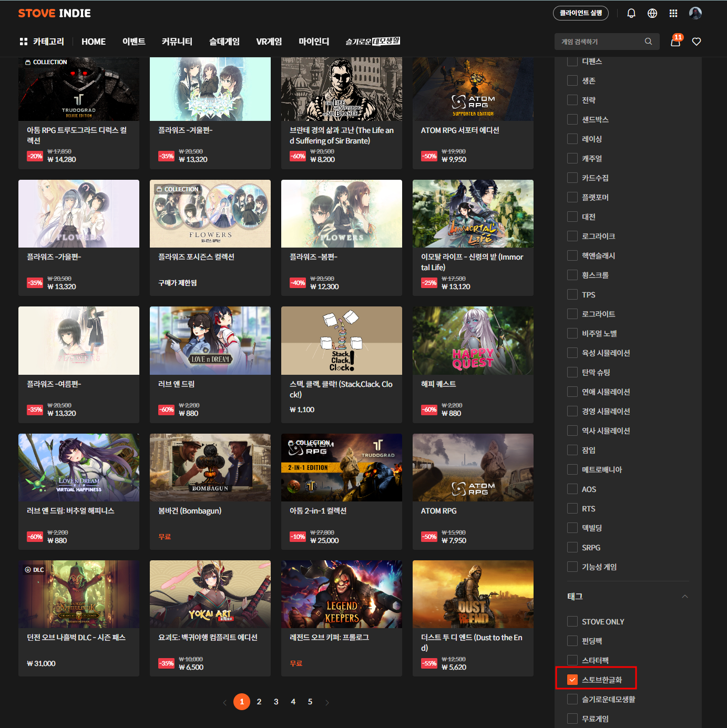Click the notification bell icon
Image resolution: width=727 pixels, height=728 pixels.
tap(631, 13)
